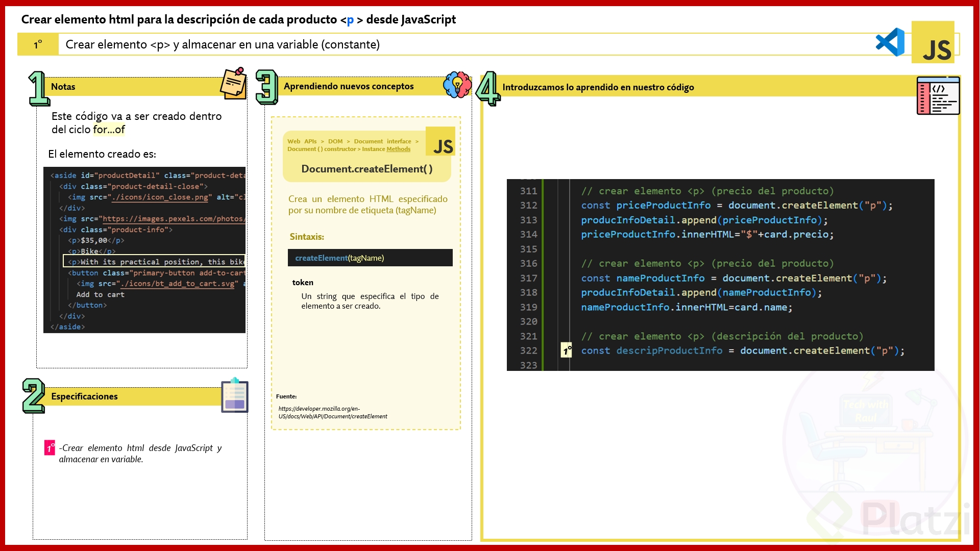Click the slide title 'Crear elemento html para la descripción'

point(238,19)
